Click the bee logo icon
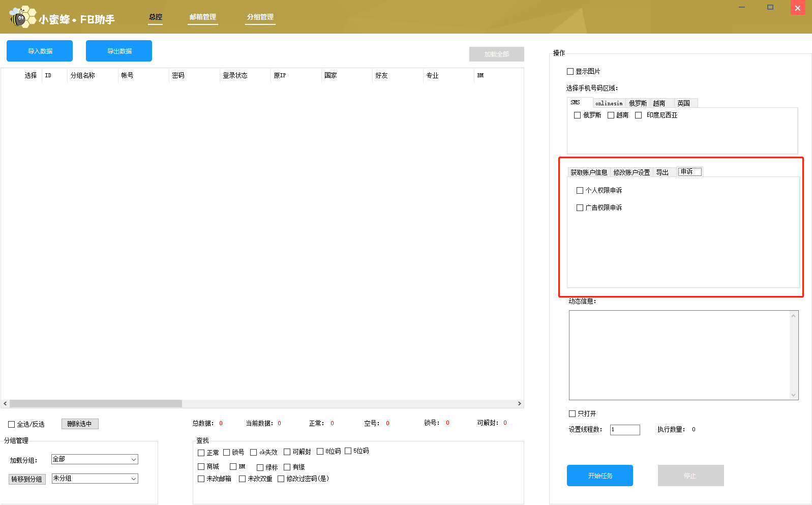Image resolution: width=812 pixels, height=505 pixels. pos(23,17)
